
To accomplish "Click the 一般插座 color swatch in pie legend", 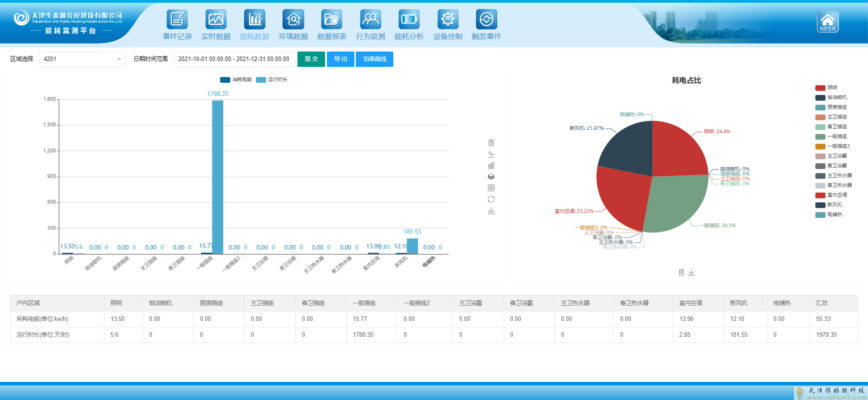I will [820, 136].
